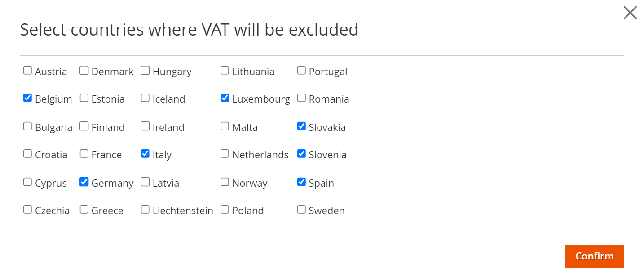Image resolution: width=644 pixels, height=278 pixels.
Task: Select the Liechtenstein checkbox
Action: tap(145, 210)
